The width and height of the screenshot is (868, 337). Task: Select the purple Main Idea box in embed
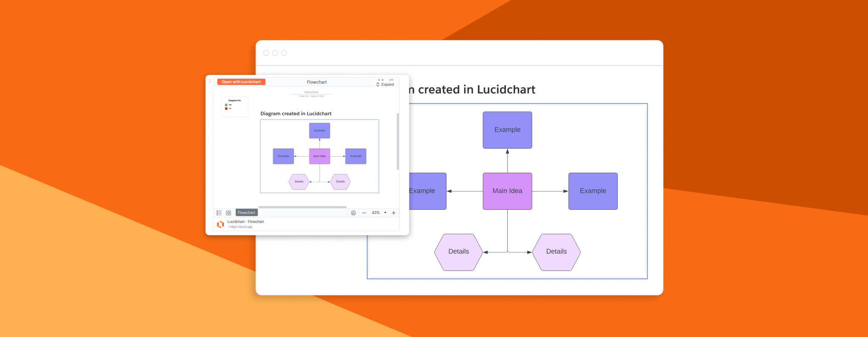[320, 156]
